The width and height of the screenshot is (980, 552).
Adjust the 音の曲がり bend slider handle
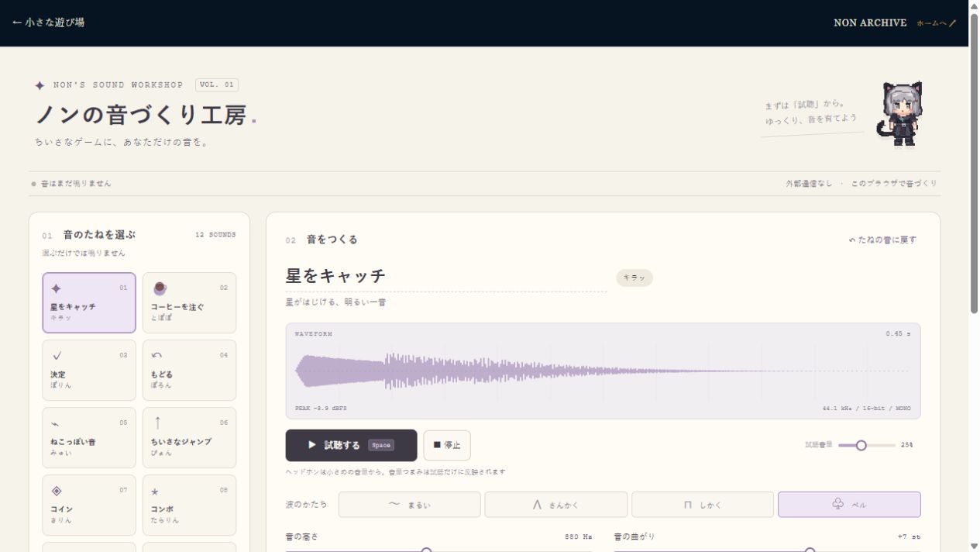click(810, 550)
